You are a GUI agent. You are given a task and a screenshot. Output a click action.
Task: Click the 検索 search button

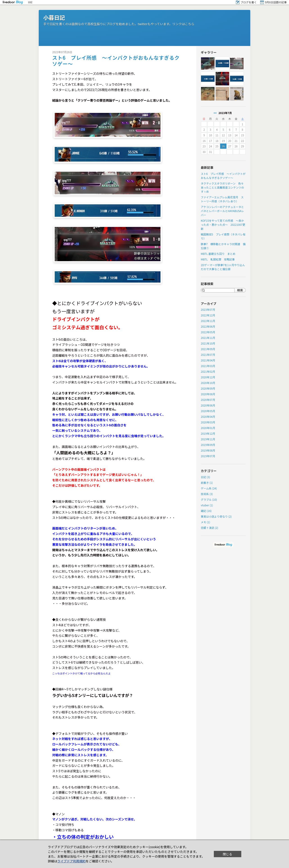click(x=240, y=290)
